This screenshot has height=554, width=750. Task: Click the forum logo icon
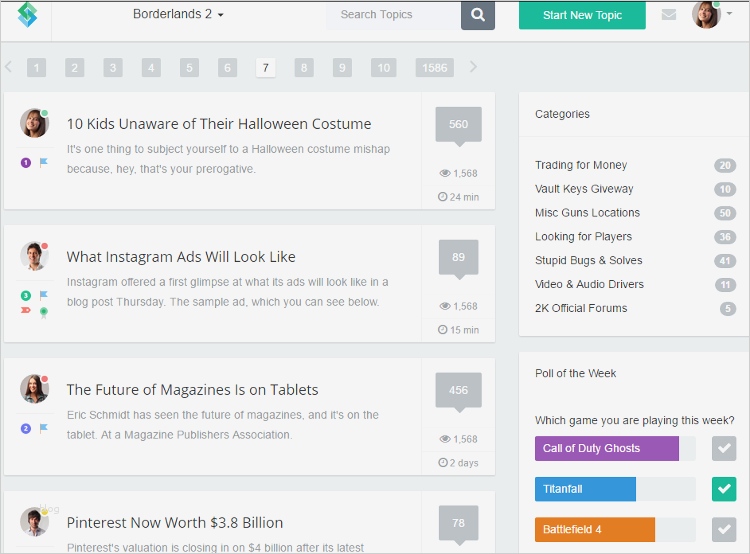[27, 15]
